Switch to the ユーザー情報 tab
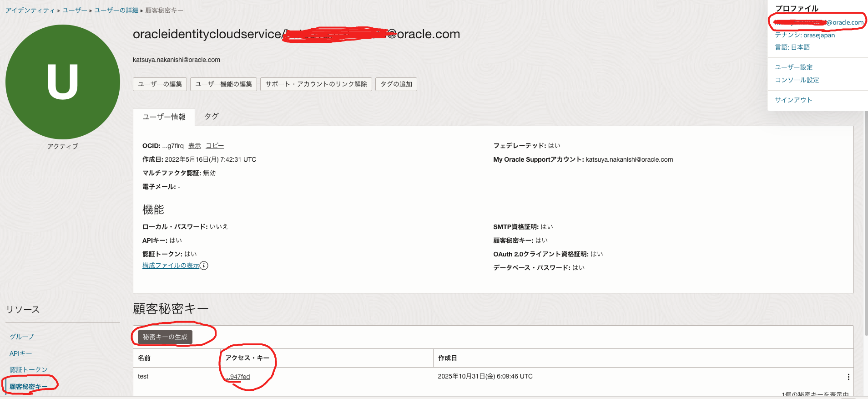Viewport: 868px width, 399px height. tap(164, 117)
